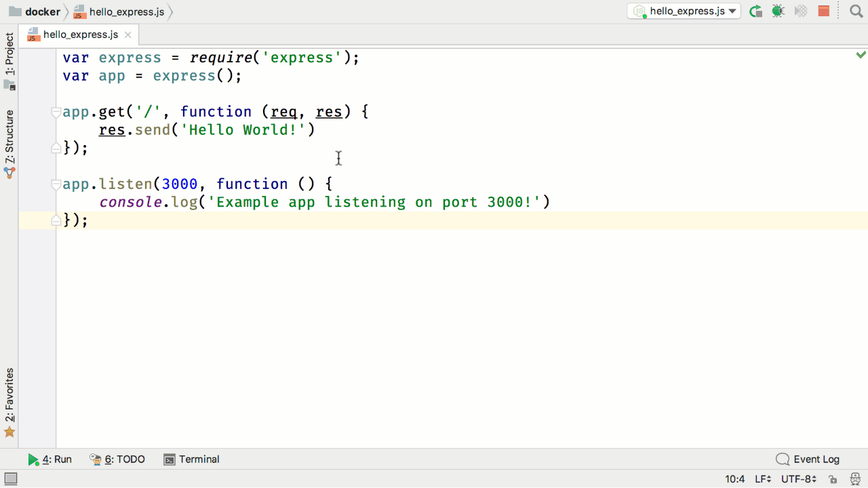Stop the running process with red square
Screen dimensions: 868x488
click(x=824, y=11)
